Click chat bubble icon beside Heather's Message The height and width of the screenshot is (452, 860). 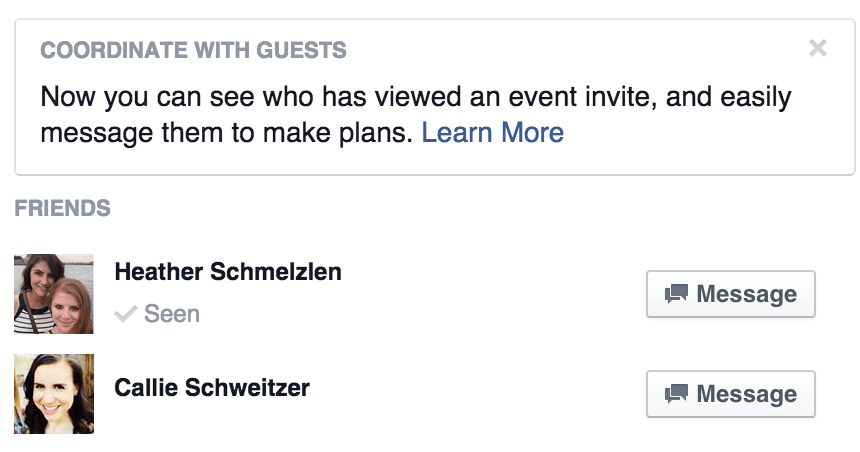click(x=677, y=294)
